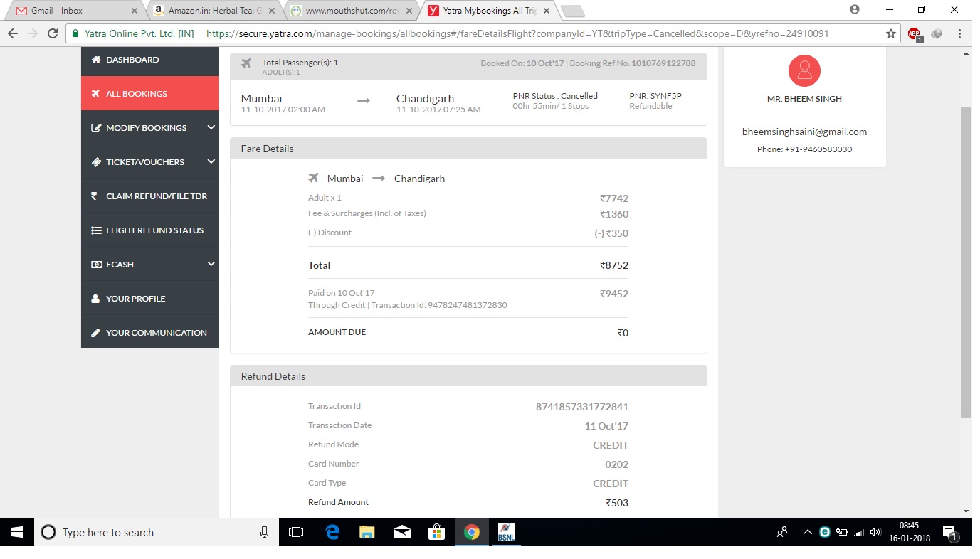Click the Adblock Plus extension icon

(x=914, y=33)
